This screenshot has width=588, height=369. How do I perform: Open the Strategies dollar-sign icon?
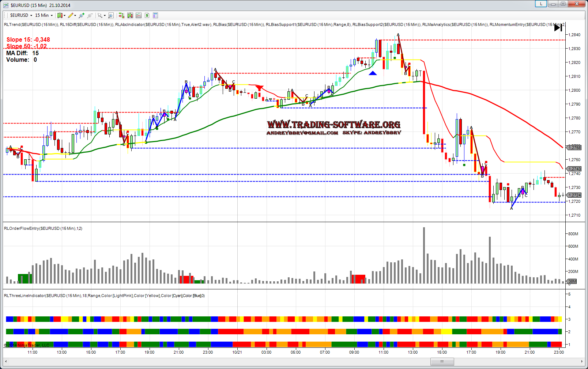coord(147,15)
